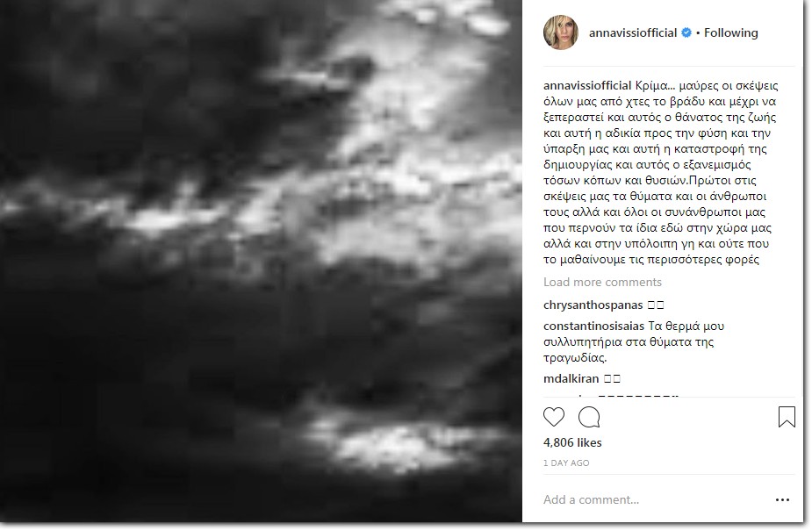Toggle the Following button
This screenshot has height=531, width=812.
tap(730, 32)
